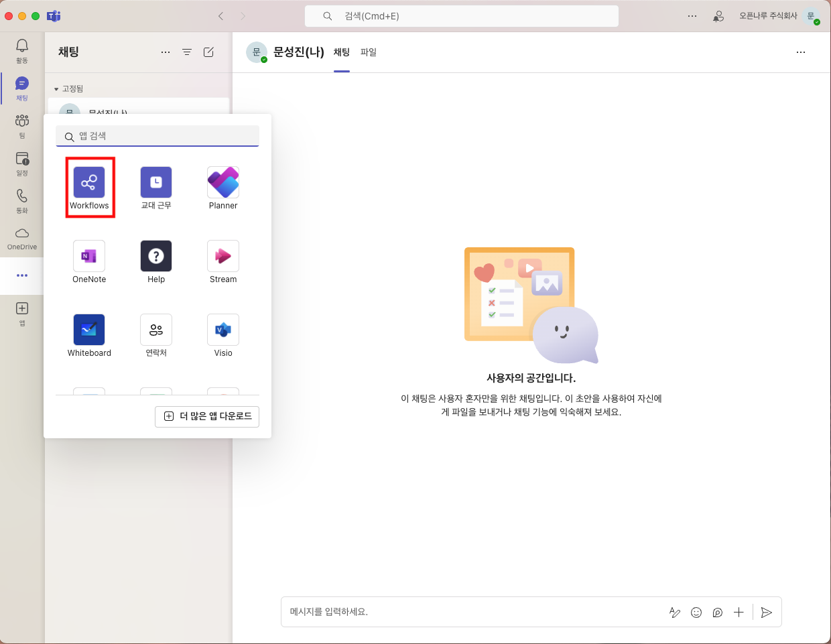831x644 pixels.
Task: Launch OneNote from the apps popup
Action: point(89,257)
